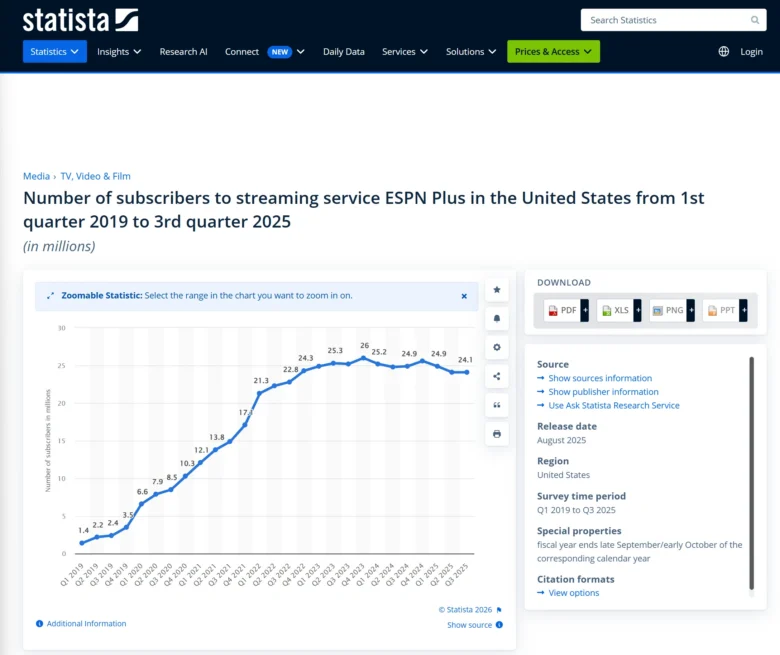Click the info icon beside Show source
This screenshot has height=655, width=780.
point(499,625)
